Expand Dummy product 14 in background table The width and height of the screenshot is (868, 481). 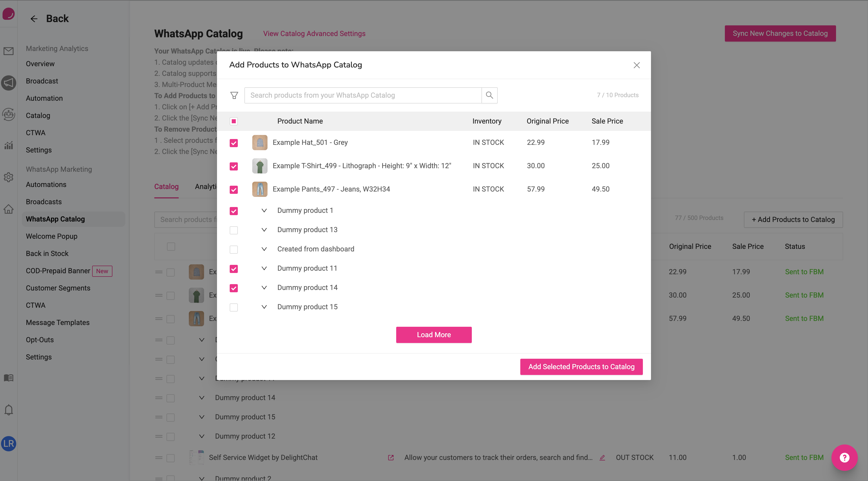coord(202,398)
